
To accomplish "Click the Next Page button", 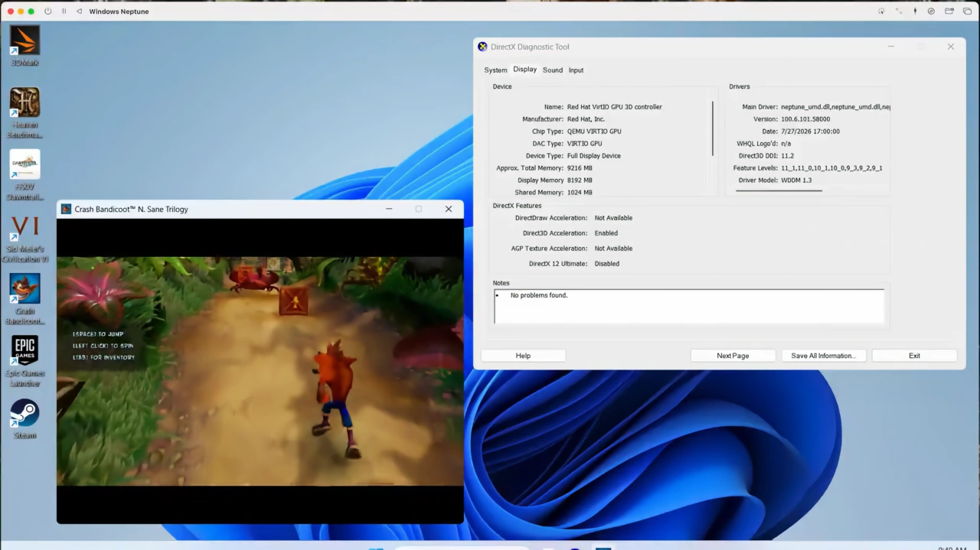I will (733, 356).
